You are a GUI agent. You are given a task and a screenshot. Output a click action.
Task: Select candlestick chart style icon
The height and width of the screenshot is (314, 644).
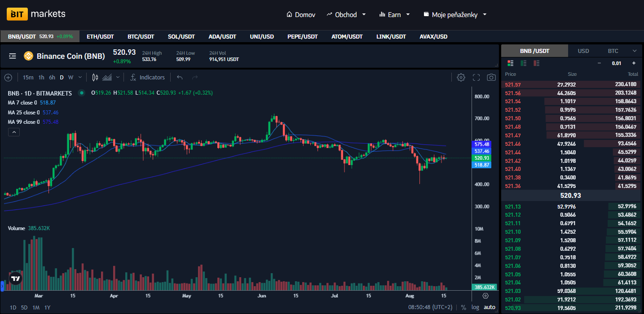[x=95, y=78]
